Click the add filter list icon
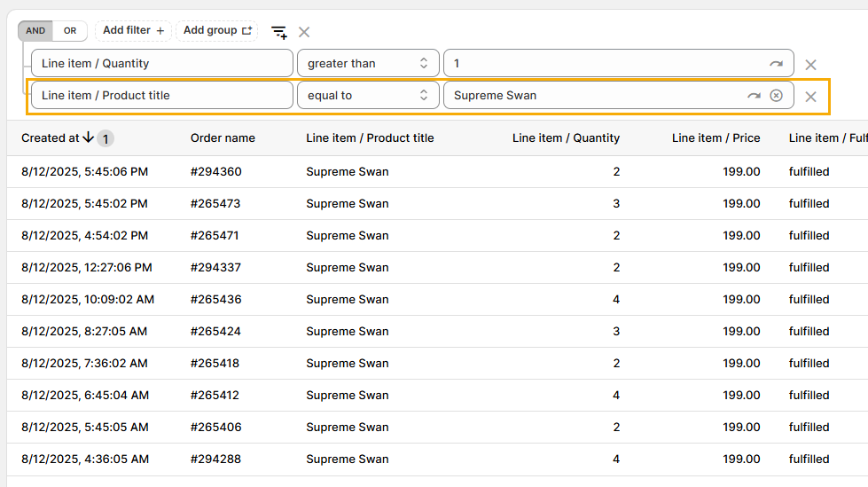 point(278,32)
